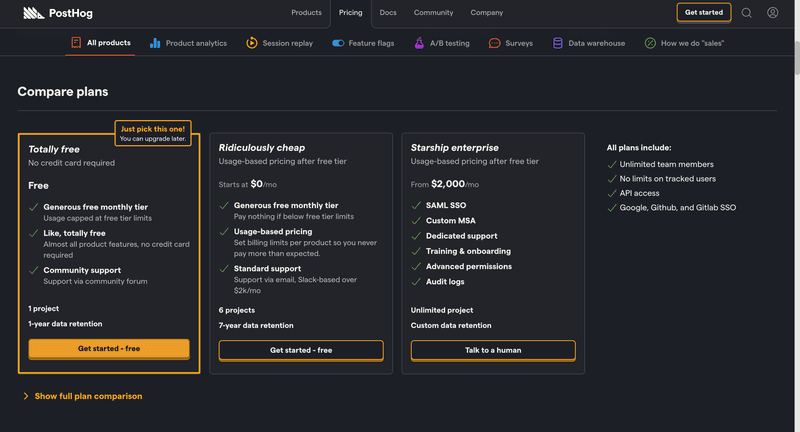Click the 6 projects text
The width and height of the screenshot is (800, 432).
[237, 310]
